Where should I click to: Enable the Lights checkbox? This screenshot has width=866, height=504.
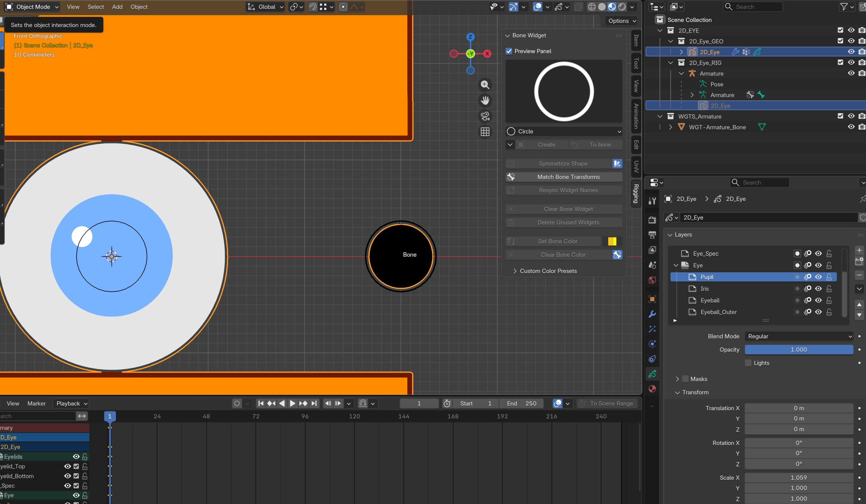[x=748, y=363]
